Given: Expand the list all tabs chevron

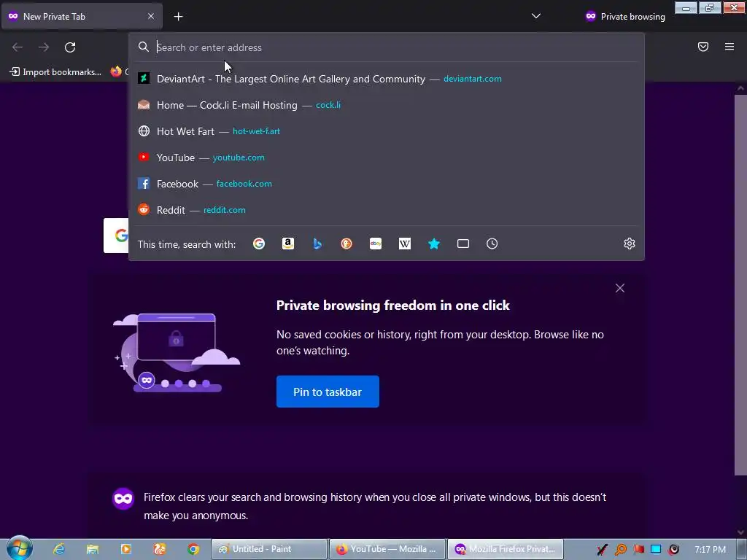Looking at the screenshot, I should pos(536,16).
